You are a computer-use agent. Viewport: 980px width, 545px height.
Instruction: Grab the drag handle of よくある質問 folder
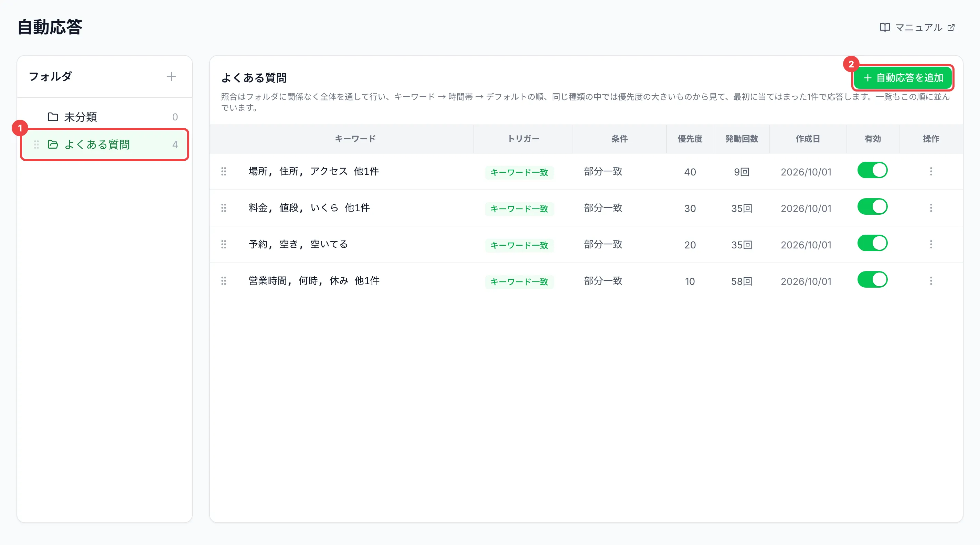click(36, 145)
